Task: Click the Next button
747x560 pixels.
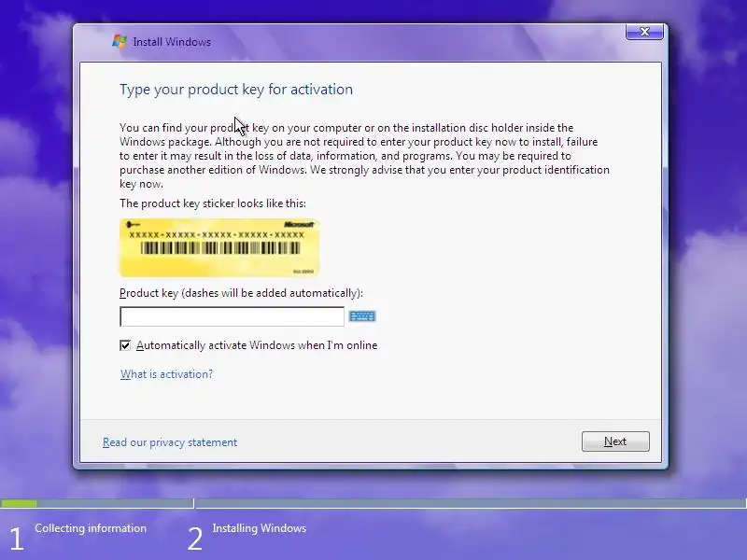Action: tap(615, 441)
